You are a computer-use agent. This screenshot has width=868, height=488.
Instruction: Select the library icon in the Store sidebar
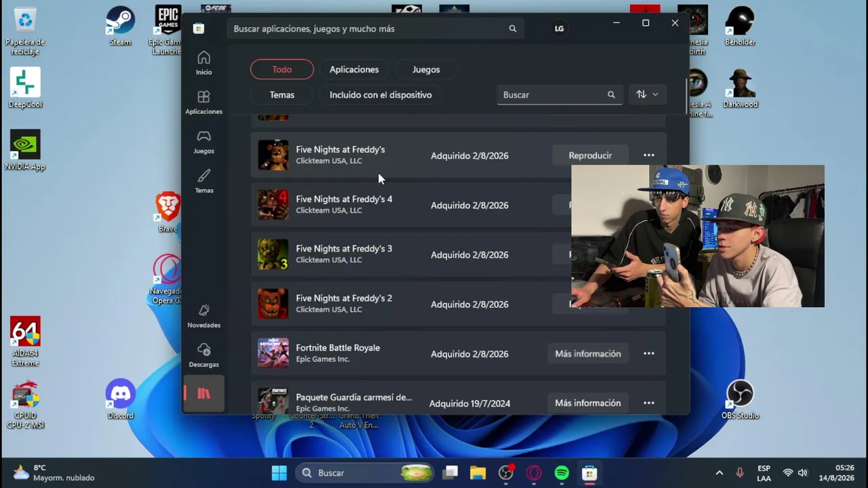tap(203, 393)
